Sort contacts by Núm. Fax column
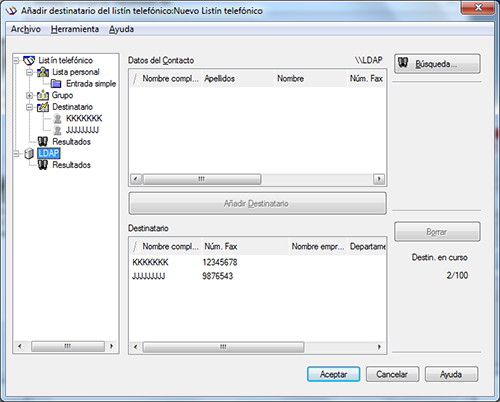Viewport: 500px width, 402px height. [367, 79]
